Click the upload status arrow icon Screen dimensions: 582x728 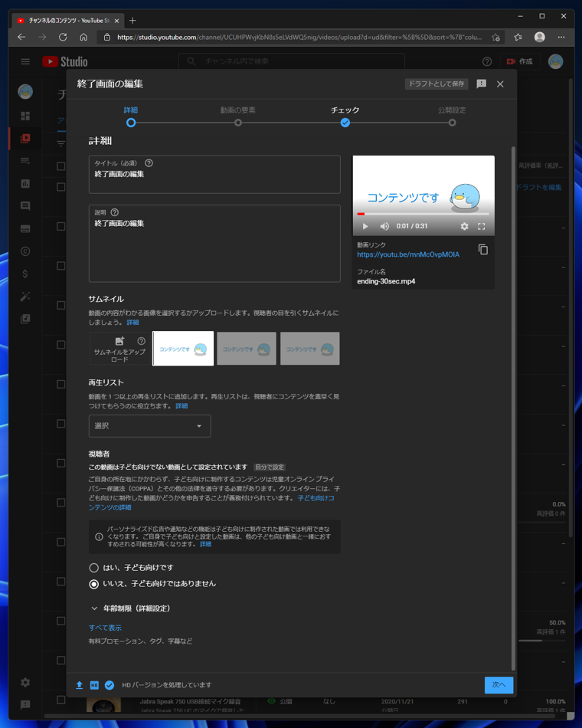80,685
